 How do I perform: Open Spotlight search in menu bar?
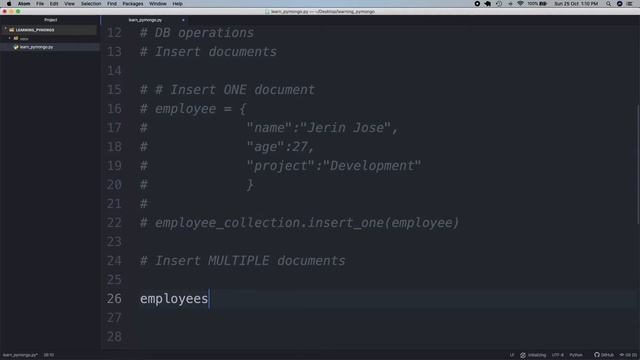point(609,4)
